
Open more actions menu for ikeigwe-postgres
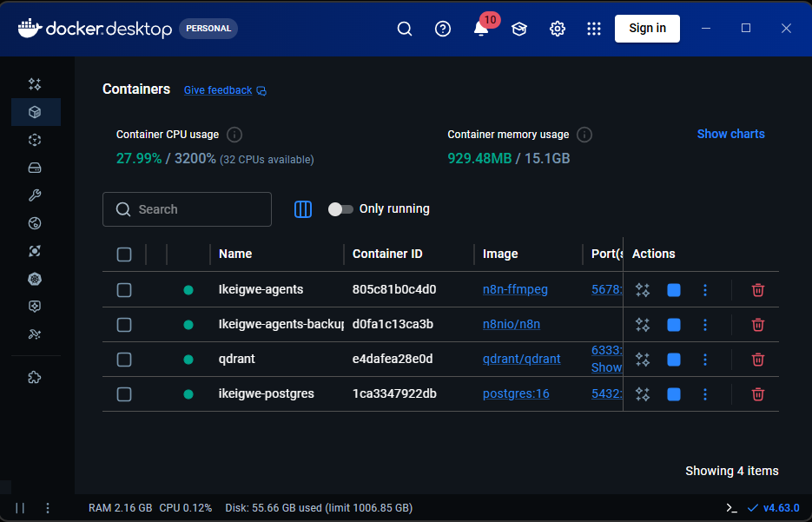pos(705,394)
